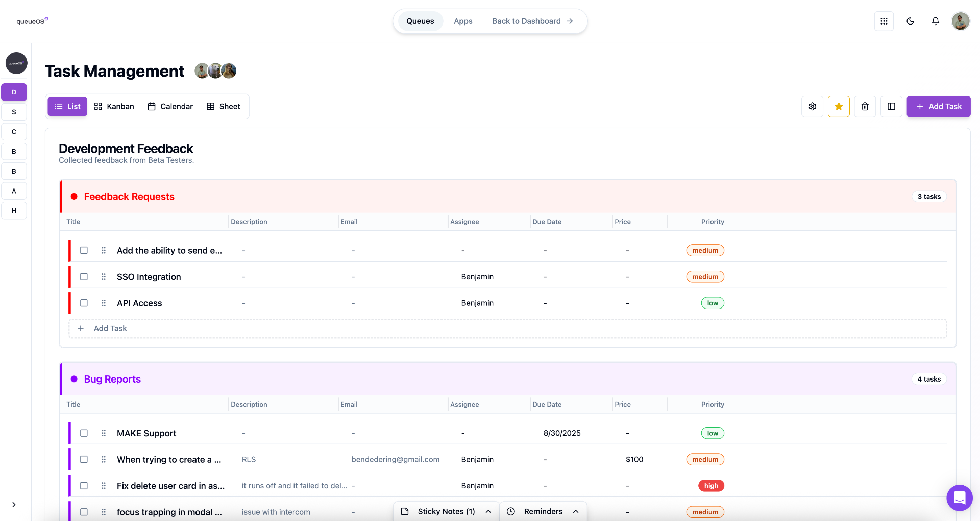Expand the left sidebar with arrow
Viewport: 980px width, 521px height.
pos(14,505)
